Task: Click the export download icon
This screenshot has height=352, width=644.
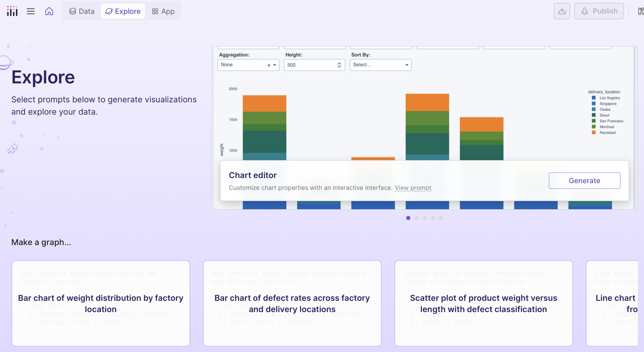Action: click(562, 11)
